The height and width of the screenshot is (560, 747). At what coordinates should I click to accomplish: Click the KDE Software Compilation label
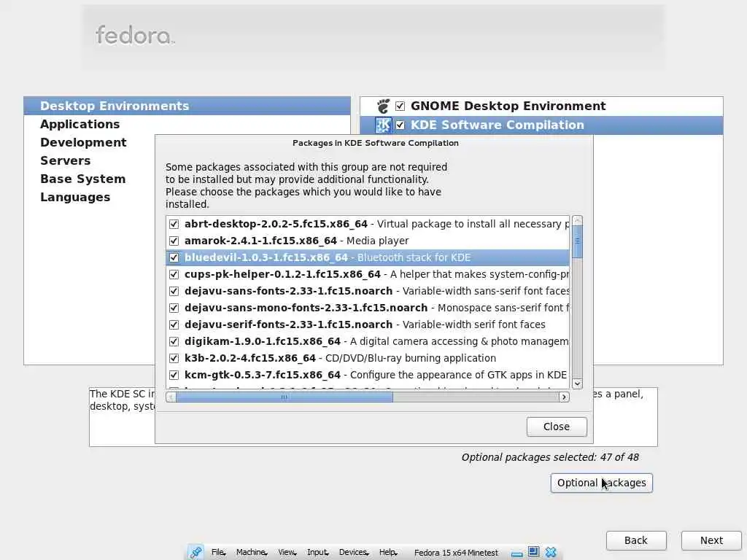click(498, 125)
